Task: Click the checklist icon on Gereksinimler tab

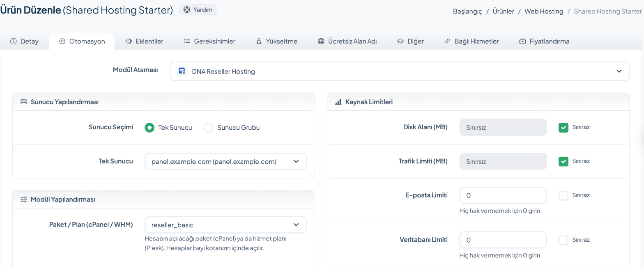Action: (187, 41)
